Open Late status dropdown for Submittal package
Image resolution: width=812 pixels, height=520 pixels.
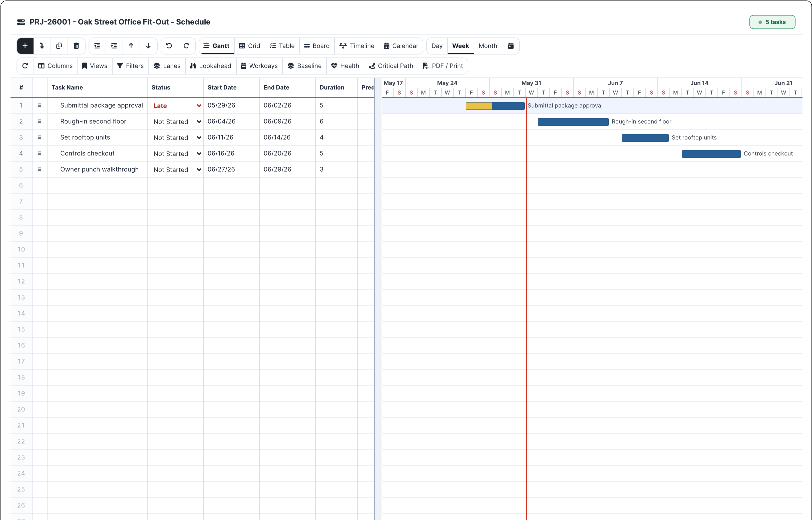point(177,106)
